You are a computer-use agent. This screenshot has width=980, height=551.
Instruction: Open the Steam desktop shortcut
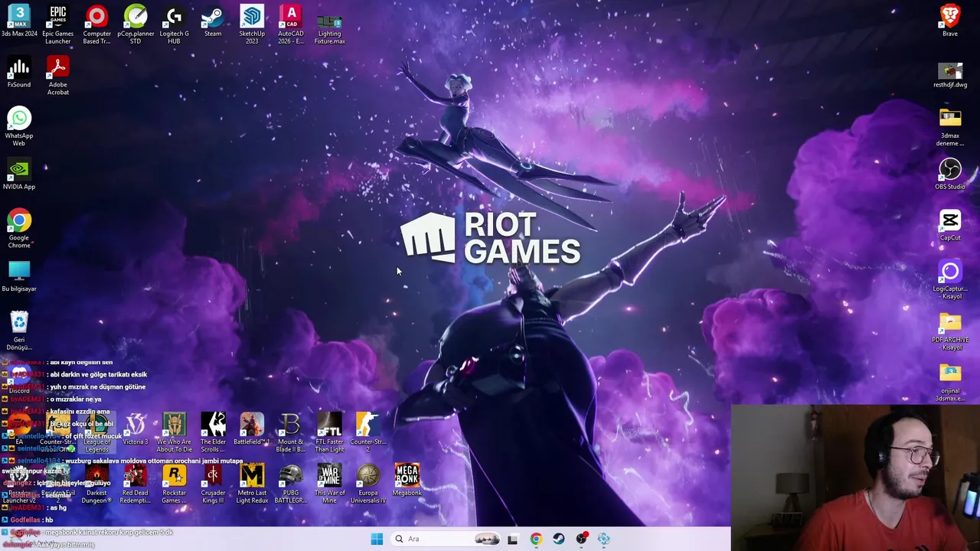tap(213, 21)
